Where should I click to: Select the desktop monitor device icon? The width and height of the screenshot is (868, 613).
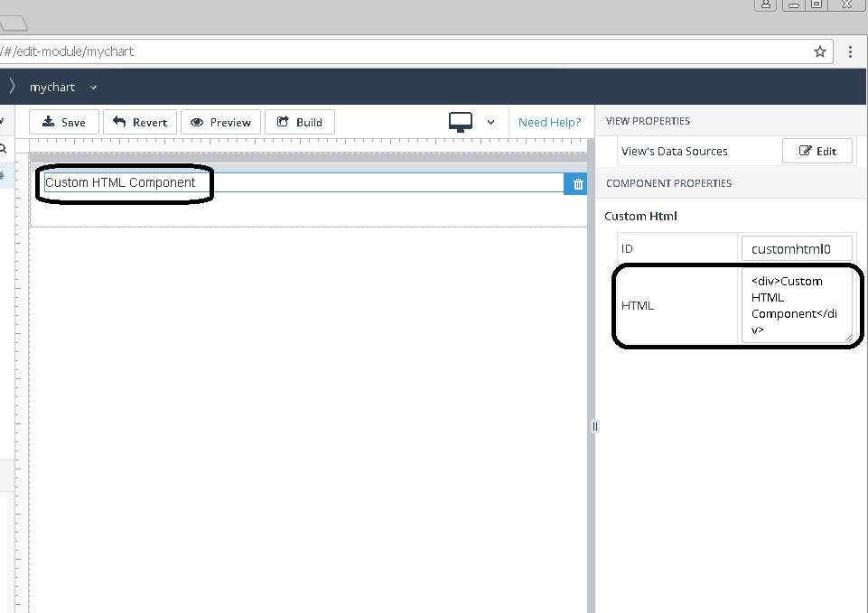(460, 122)
